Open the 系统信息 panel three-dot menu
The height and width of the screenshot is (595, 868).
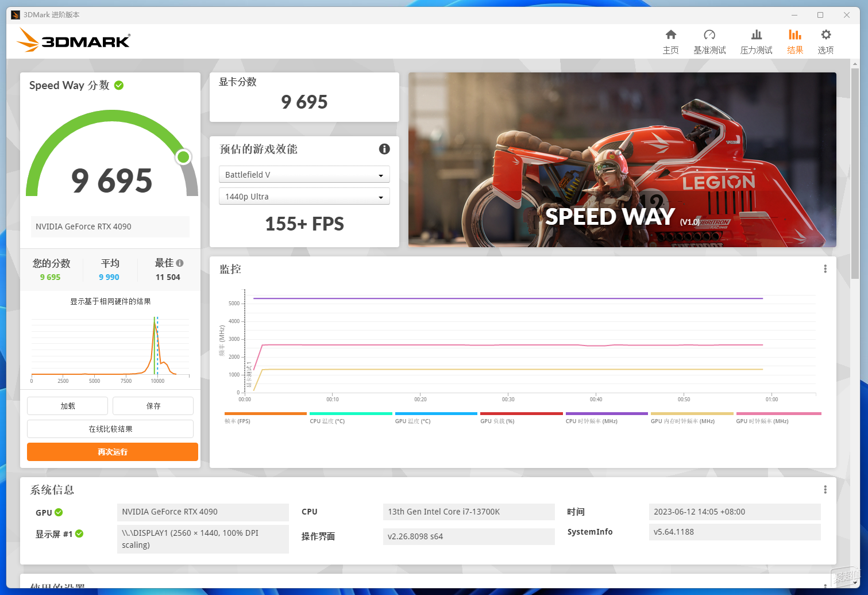click(x=825, y=489)
